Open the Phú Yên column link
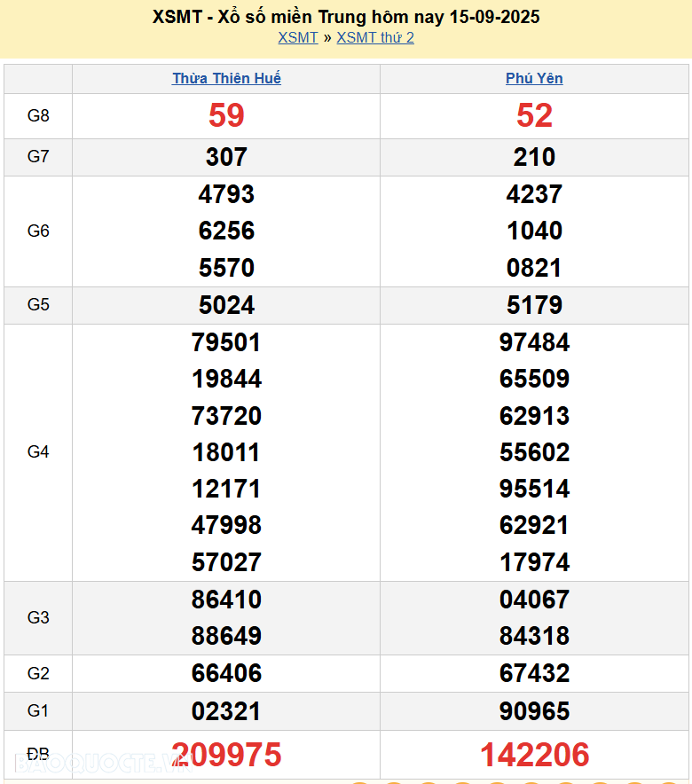The height and width of the screenshot is (784, 692). point(534,78)
